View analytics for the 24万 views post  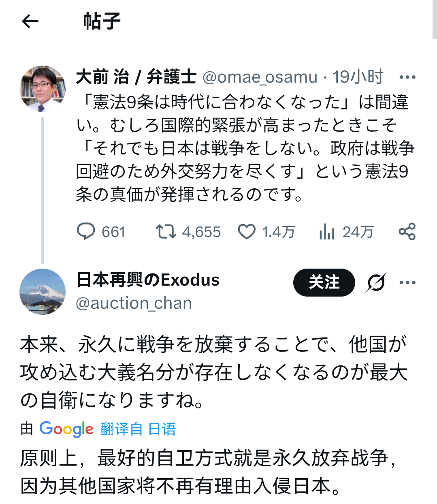327,231
